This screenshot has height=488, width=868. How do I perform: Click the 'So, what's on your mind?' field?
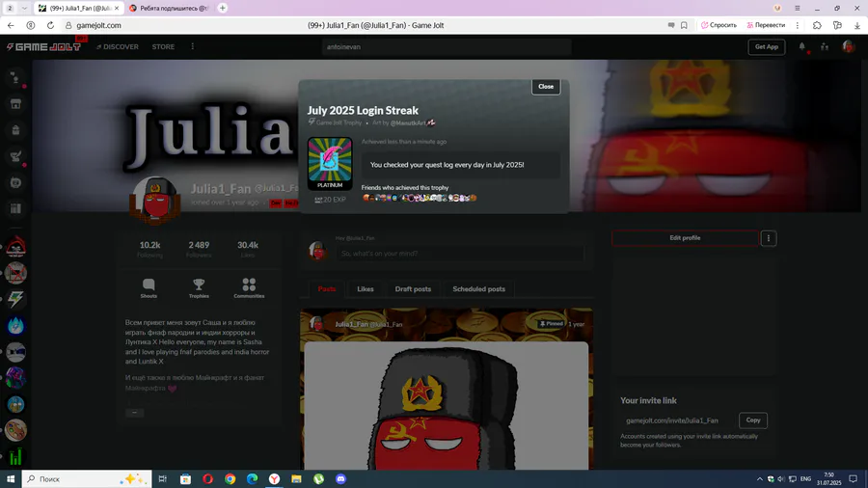click(459, 254)
